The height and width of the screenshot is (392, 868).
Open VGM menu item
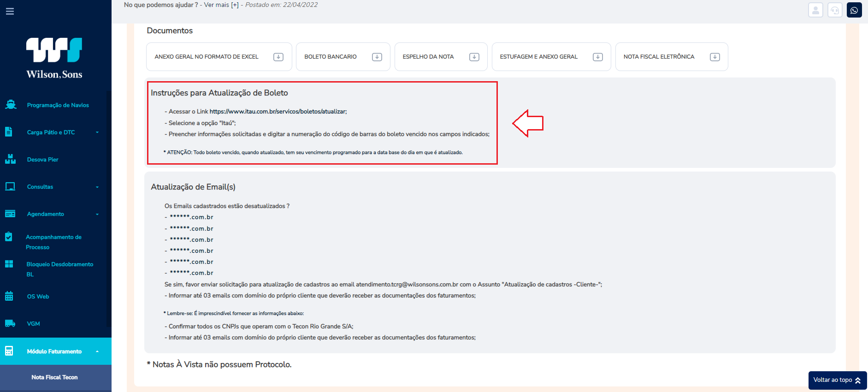coord(34,324)
